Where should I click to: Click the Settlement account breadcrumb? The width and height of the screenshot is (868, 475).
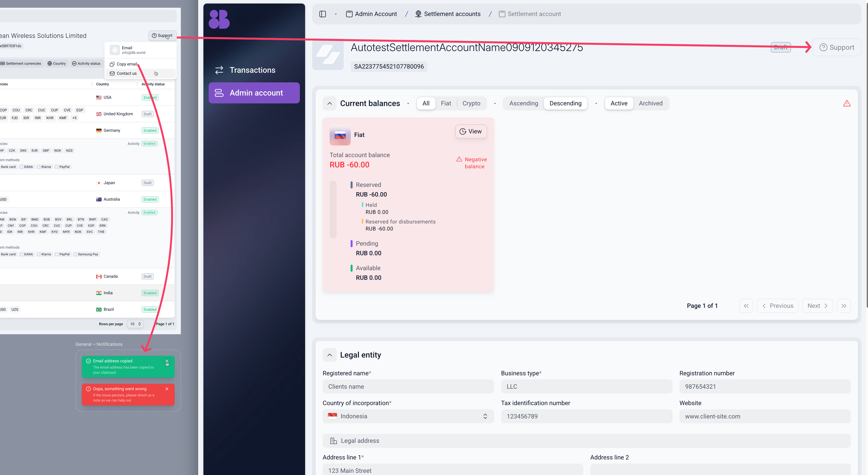[x=530, y=14]
